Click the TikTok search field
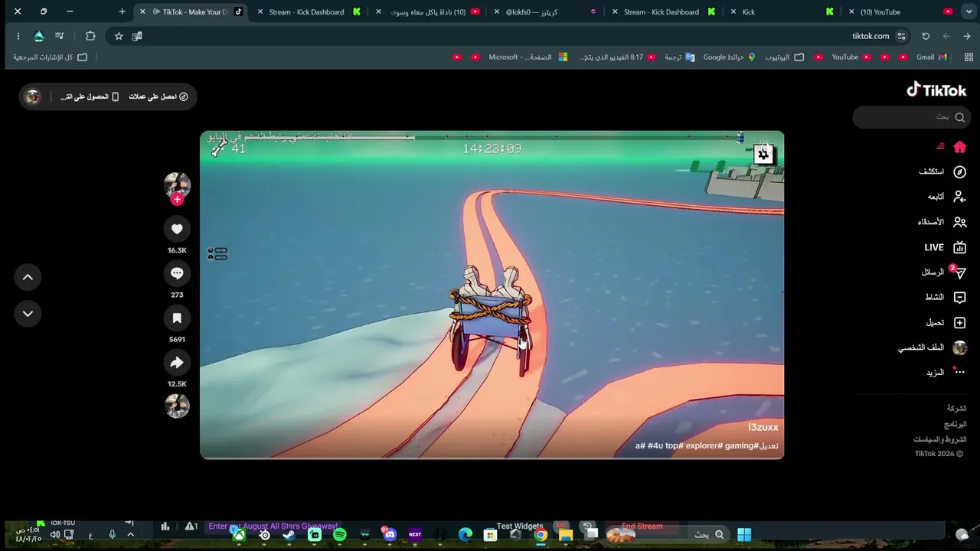The image size is (980, 551). coord(911,117)
